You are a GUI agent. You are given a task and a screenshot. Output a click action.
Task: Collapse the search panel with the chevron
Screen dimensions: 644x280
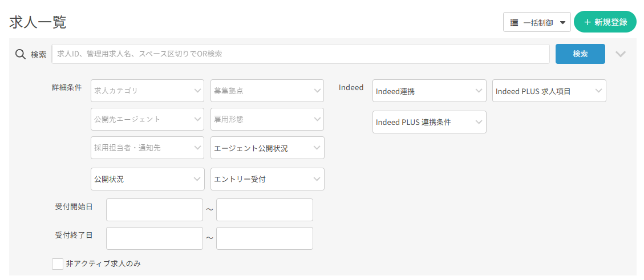point(621,54)
